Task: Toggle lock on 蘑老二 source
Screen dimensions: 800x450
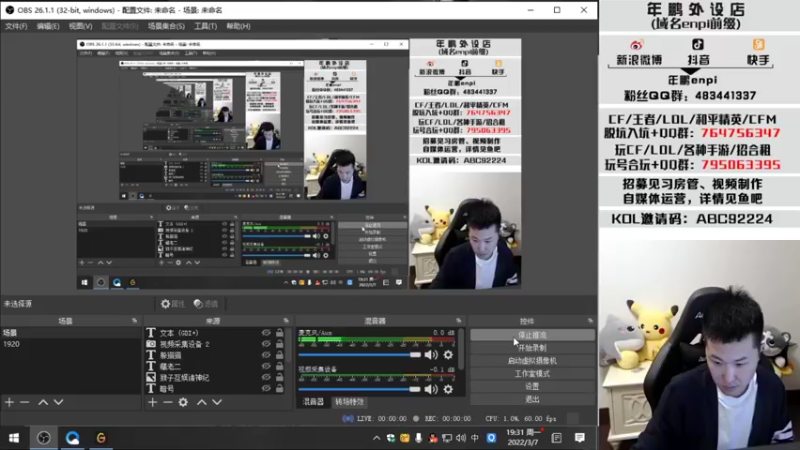Action: coord(279,366)
